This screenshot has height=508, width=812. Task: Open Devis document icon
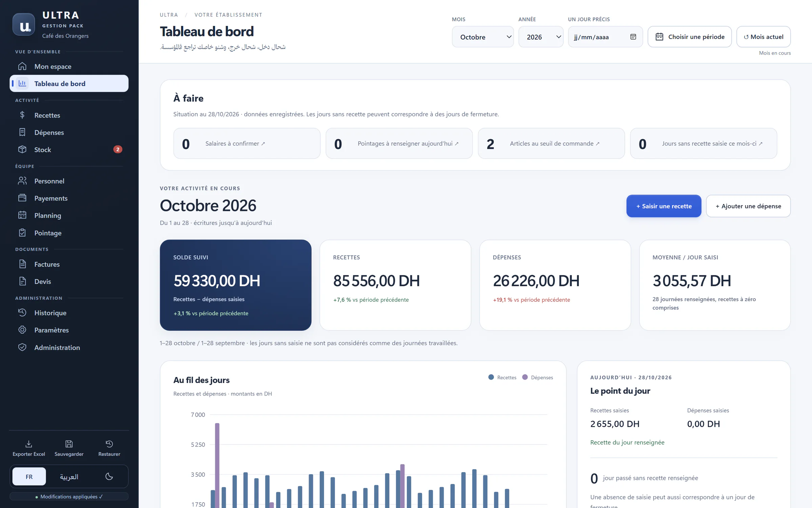22,281
